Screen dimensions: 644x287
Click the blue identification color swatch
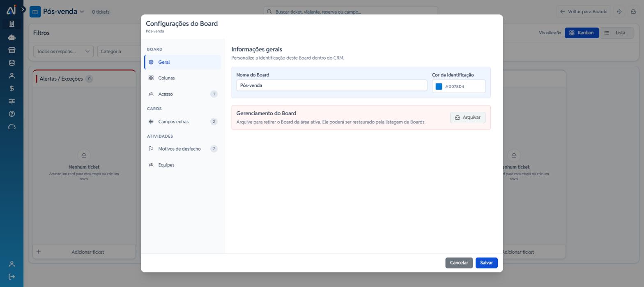pyautogui.click(x=439, y=86)
